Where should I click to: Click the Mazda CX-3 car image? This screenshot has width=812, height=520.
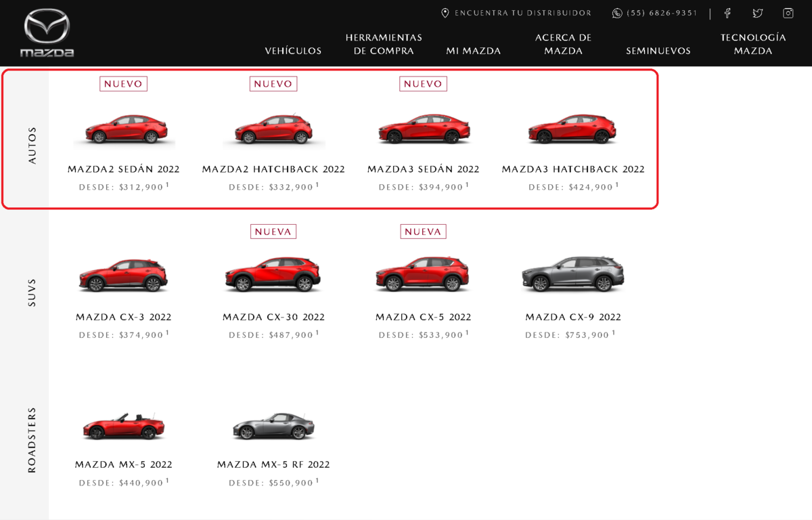[124, 275]
